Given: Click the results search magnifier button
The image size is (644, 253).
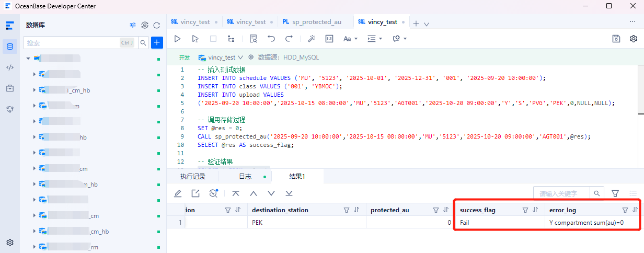Looking at the screenshot, I should point(597,193).
